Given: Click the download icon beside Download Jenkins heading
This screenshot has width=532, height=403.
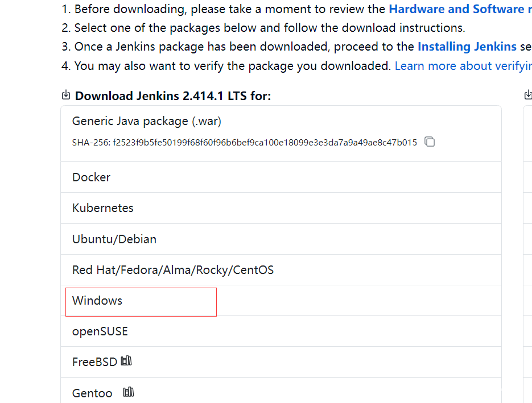Looking at the screenshot, I should coord(66,95).
